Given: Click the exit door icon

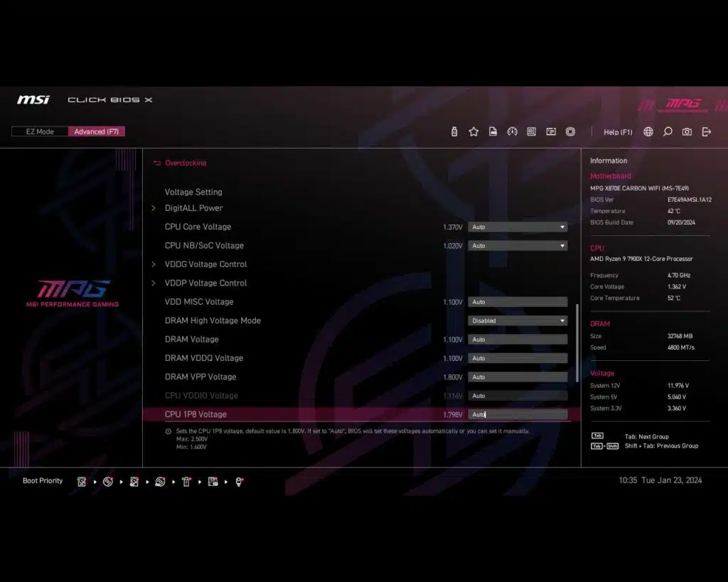Looking at the screenshot, I should [x=706, y=131].
